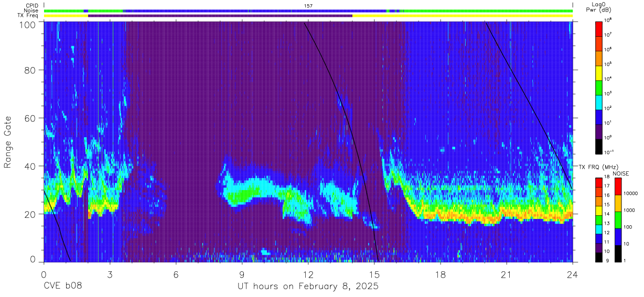
Task: Click the red segment of the Lag0 Pwr colorbar
Action: (x=599, y=28)
